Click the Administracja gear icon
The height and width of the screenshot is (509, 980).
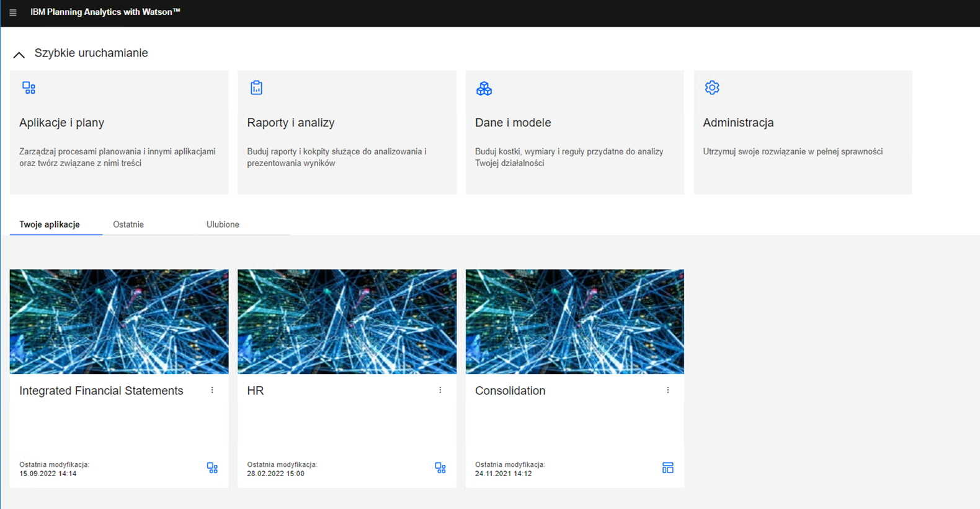(712, 87)
